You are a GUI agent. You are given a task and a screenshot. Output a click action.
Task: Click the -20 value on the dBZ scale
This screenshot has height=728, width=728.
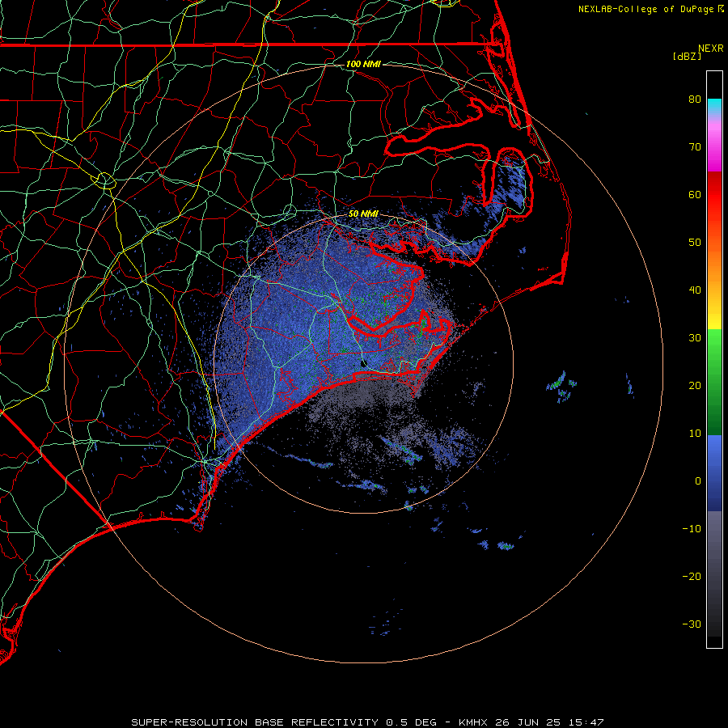coord(692,576)
